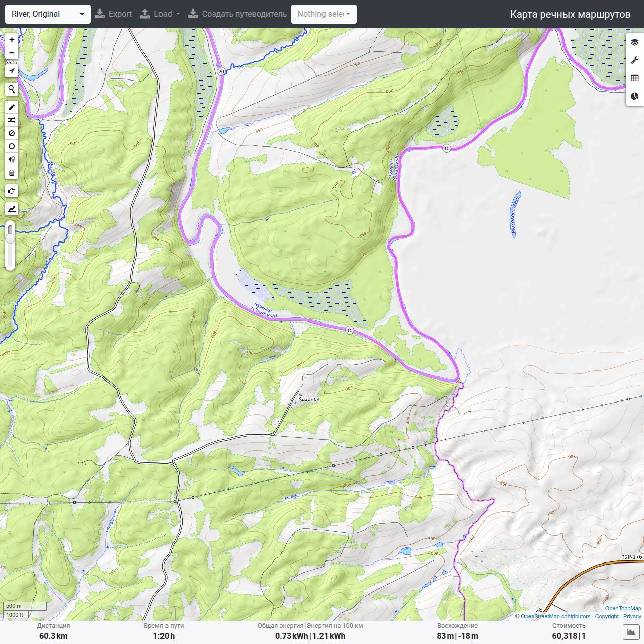Image resolution: width=644 pixels, height=644 pixels.
Task: Expand the Load dropdown menu
Action: 159,14
